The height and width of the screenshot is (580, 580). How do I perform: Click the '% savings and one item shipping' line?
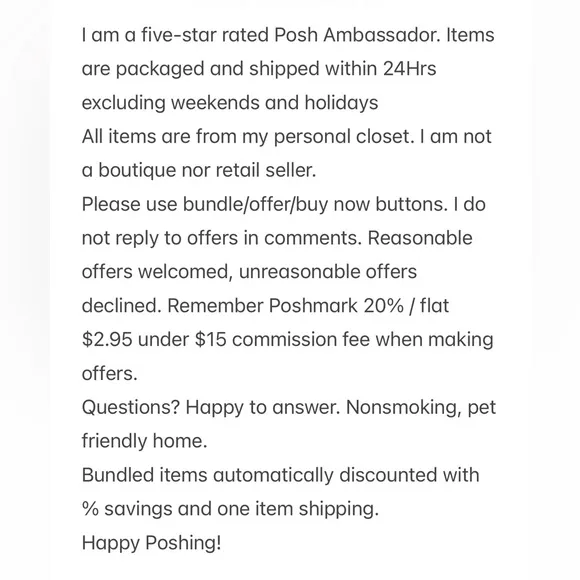click(x=230, y=509)
